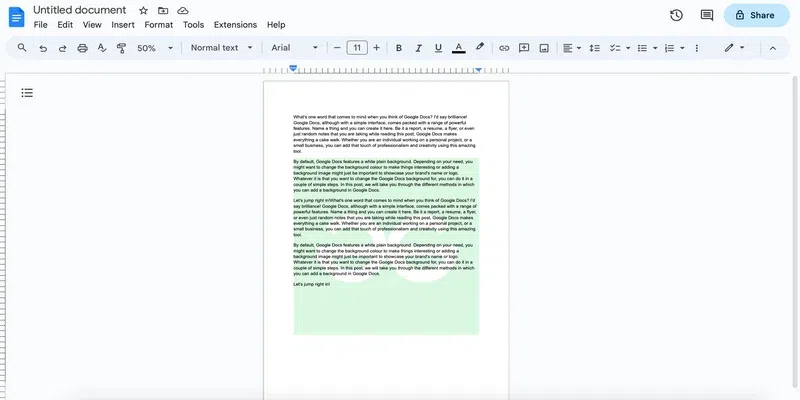Open the text alignment dropdown
This screenshot has width=800, height=400.
[x=572, y=48]
